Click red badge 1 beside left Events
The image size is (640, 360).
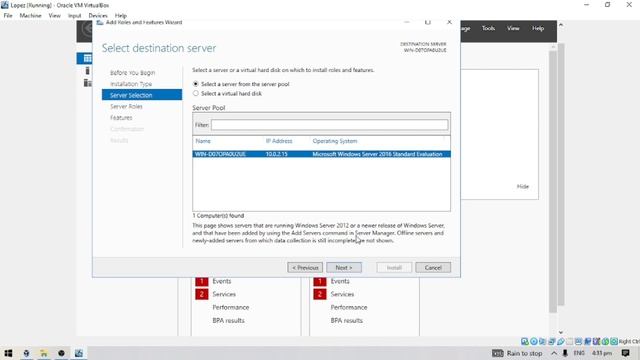(x=202, y=281)
